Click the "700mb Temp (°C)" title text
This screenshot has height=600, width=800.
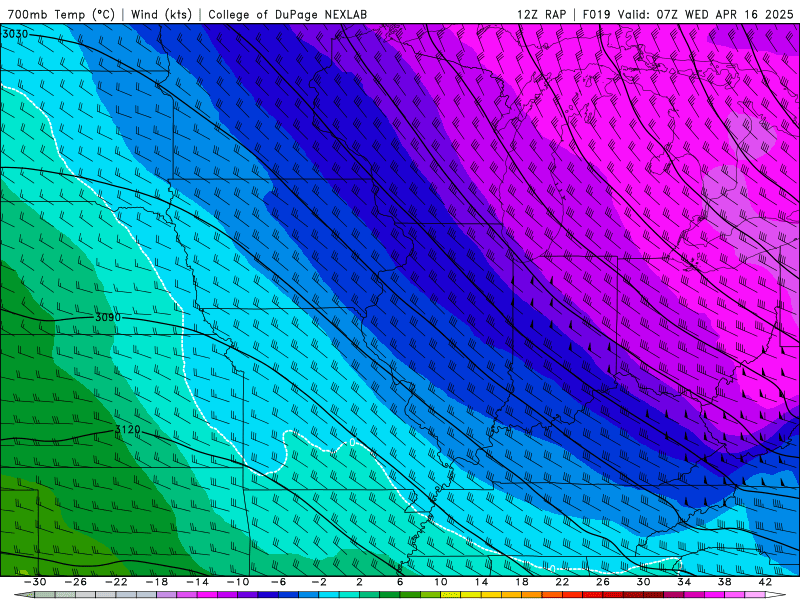pyautogui.click(x=61, y=14)
